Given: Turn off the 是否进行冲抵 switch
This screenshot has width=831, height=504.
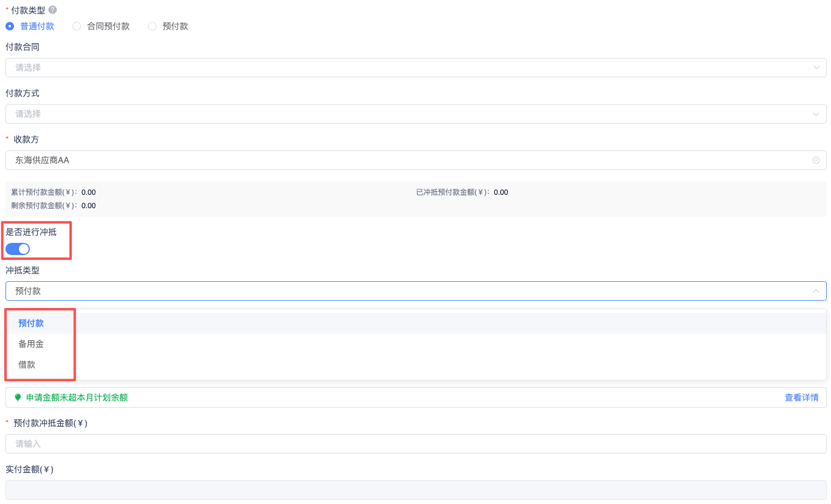Looking at the screenshot, I should tap(18, 248).
